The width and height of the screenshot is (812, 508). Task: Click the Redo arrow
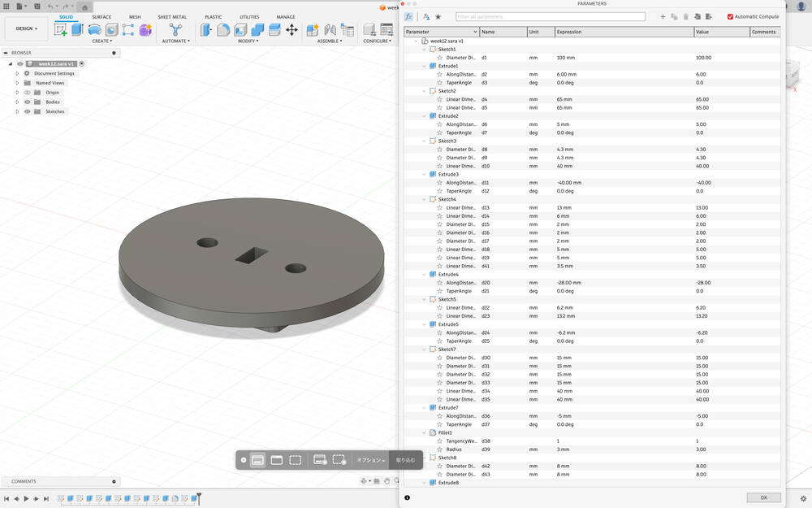tap(66, 7)
